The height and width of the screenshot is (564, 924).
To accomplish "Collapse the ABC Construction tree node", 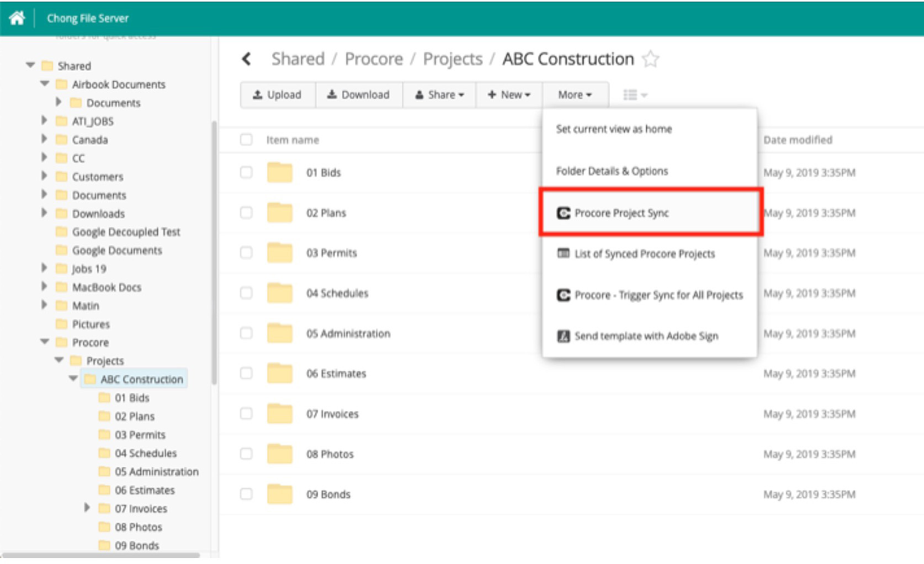I will [73, 379].
